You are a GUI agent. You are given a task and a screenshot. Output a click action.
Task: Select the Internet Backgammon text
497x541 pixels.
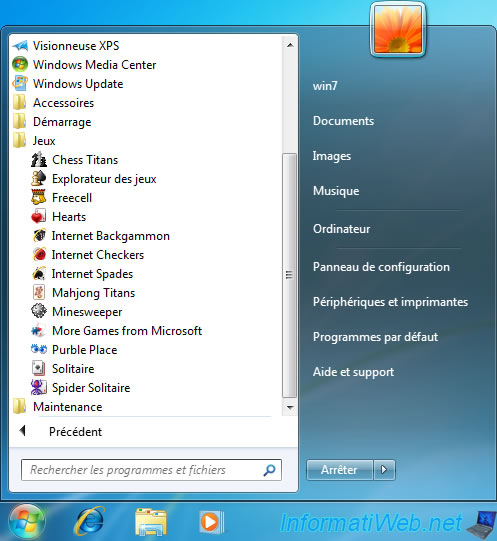pos(110,236)
